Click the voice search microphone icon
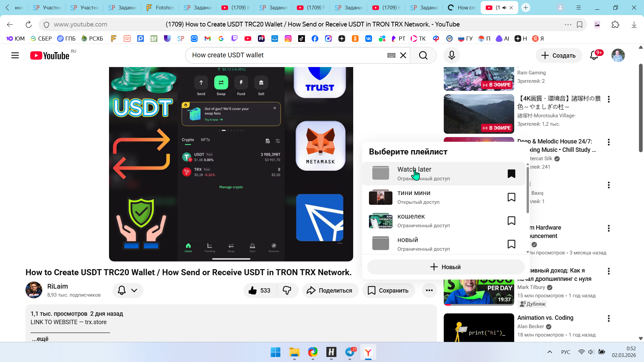Screen dimensions: 644x362 451,55
